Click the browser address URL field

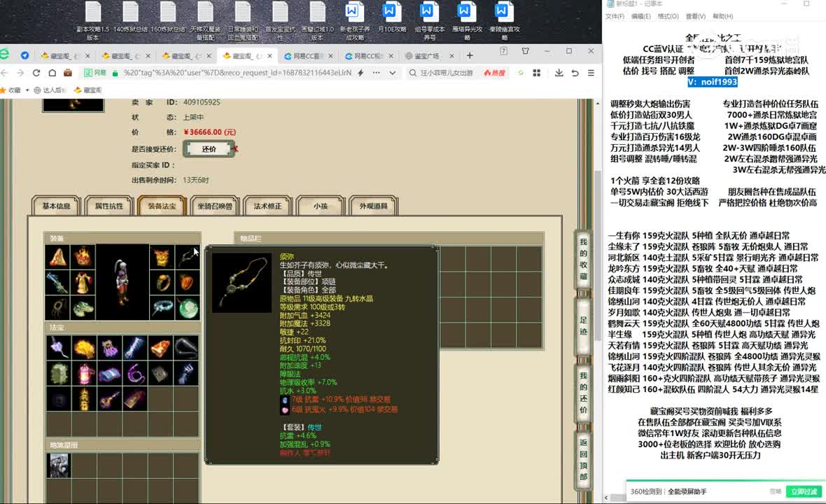point(237,73)
